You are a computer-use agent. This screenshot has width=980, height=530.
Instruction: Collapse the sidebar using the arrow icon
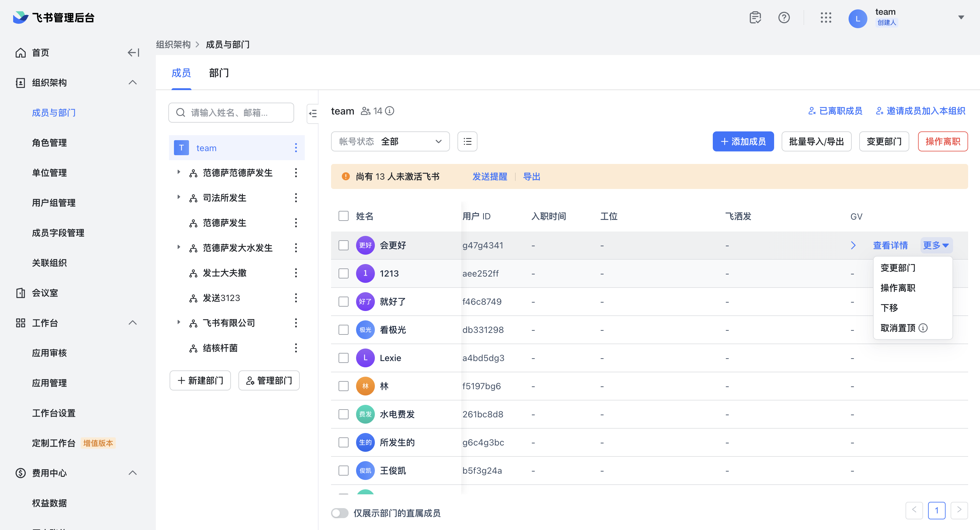click(133, 53)
